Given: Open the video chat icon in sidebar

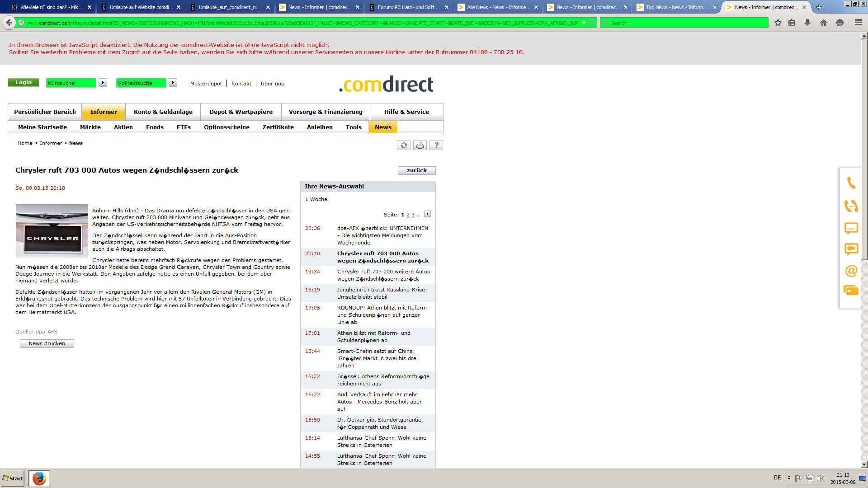Looking at the screenshot, I should point(851,249).
